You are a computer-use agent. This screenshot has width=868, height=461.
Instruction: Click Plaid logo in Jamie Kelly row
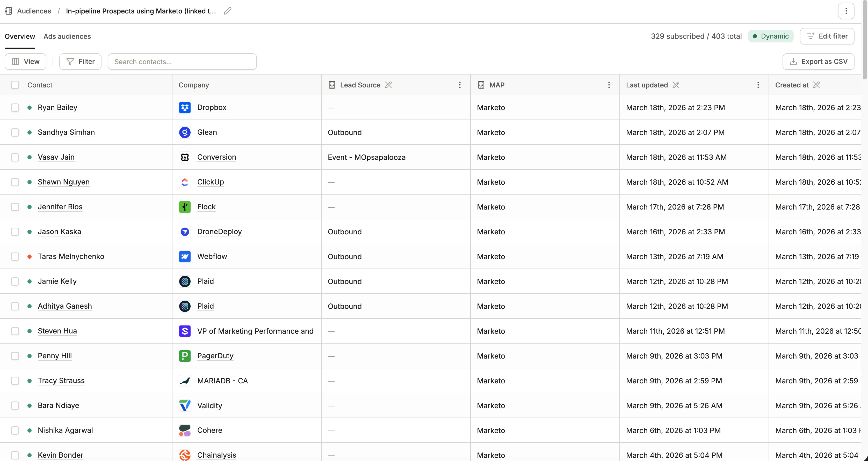[185, 281]
